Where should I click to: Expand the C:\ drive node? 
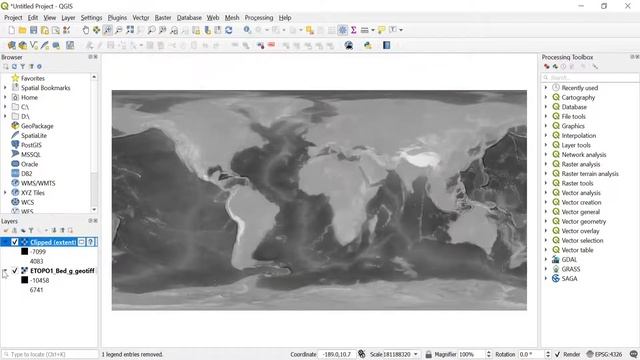5,107
